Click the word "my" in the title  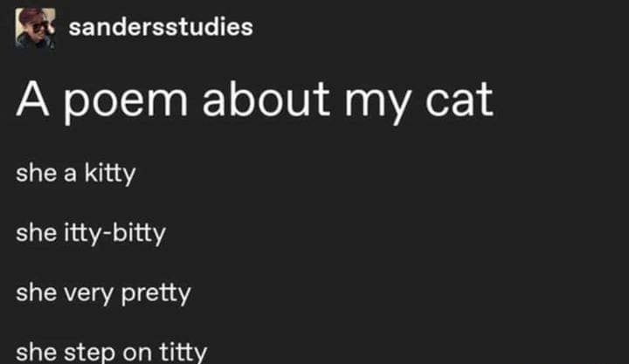click(x=377, y=105)
